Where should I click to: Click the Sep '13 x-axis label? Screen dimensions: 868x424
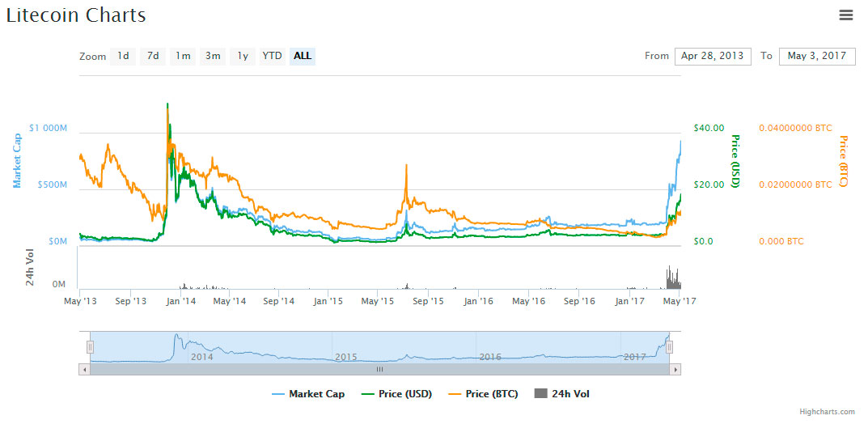(x=130, y=301)
